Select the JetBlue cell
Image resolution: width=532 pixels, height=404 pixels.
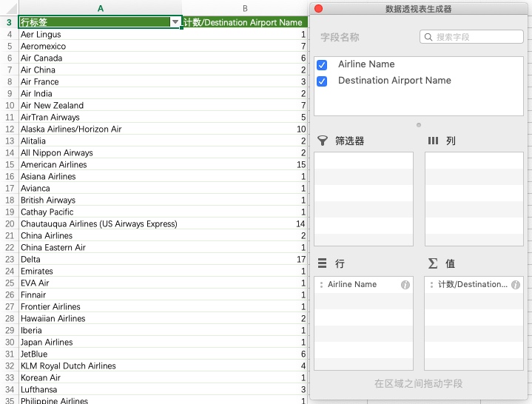click(101, 354)
